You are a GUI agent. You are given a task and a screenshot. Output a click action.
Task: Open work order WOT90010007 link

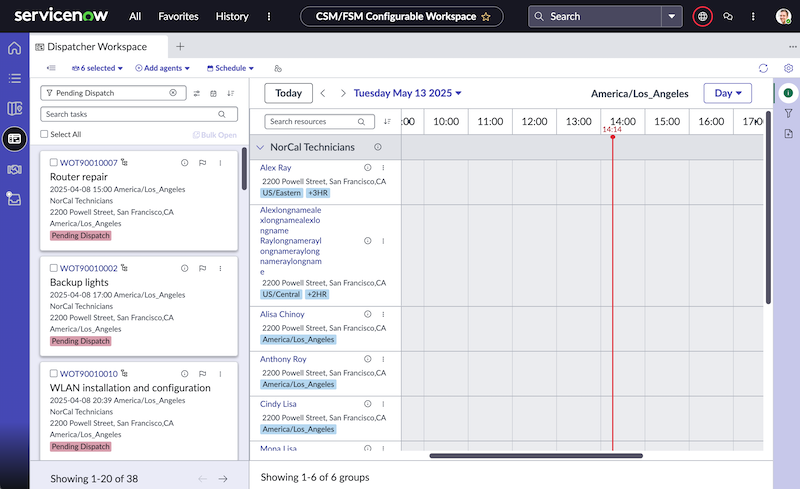pyautogui.click(x=88, y=163)
